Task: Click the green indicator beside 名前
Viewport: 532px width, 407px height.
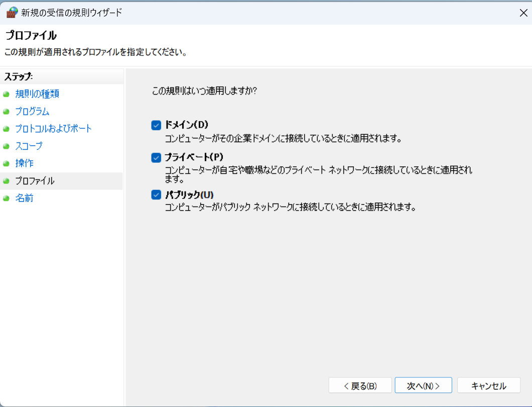Action: pyautogui.click(x=6, y=198)
